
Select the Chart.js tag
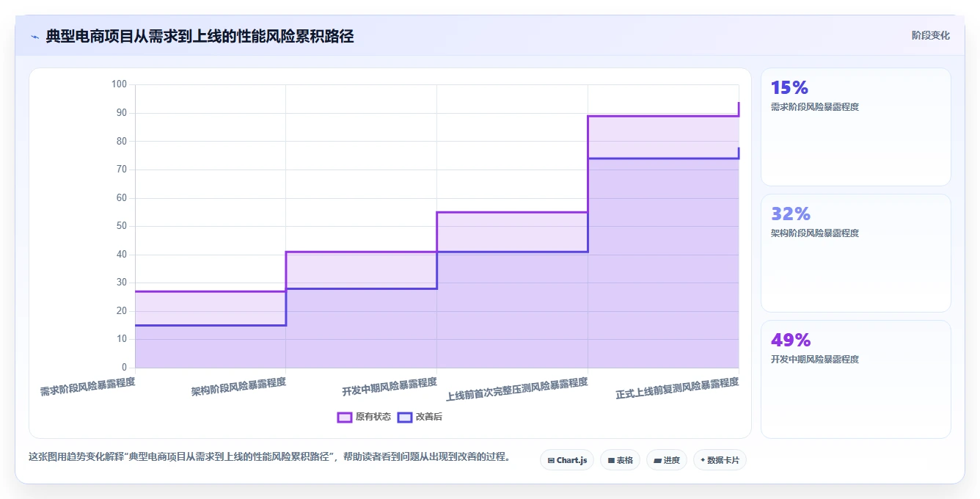567,460
